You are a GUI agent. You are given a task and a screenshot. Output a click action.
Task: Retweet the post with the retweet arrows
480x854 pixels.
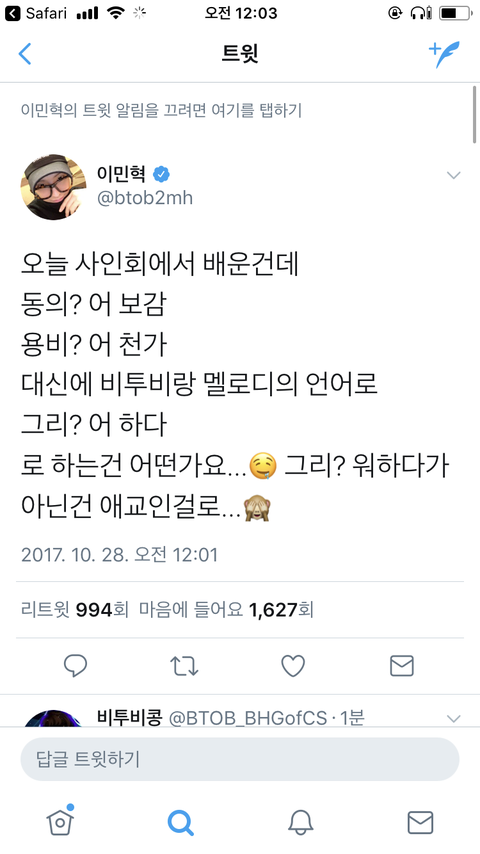point(184,666)
